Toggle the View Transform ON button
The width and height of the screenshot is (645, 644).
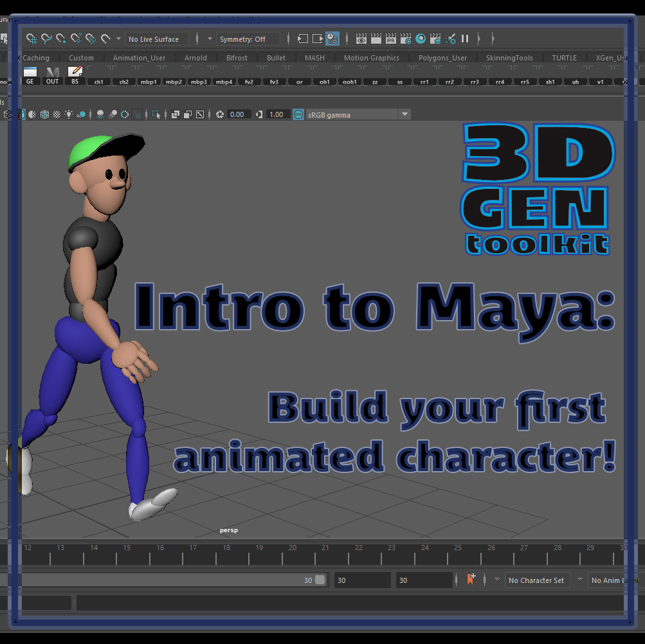(298, 114)
